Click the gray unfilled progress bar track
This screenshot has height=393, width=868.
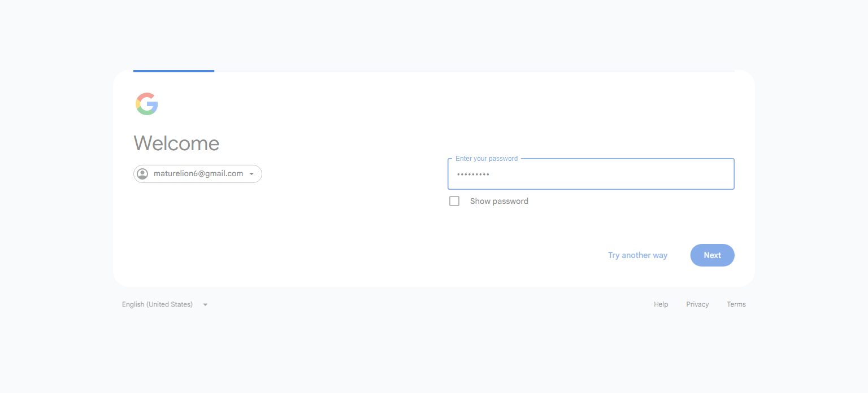point(474,71)
